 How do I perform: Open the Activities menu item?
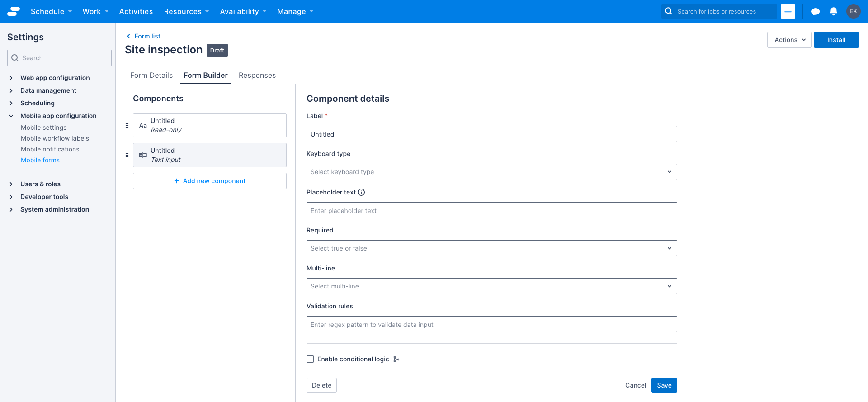tap(136, 11)
